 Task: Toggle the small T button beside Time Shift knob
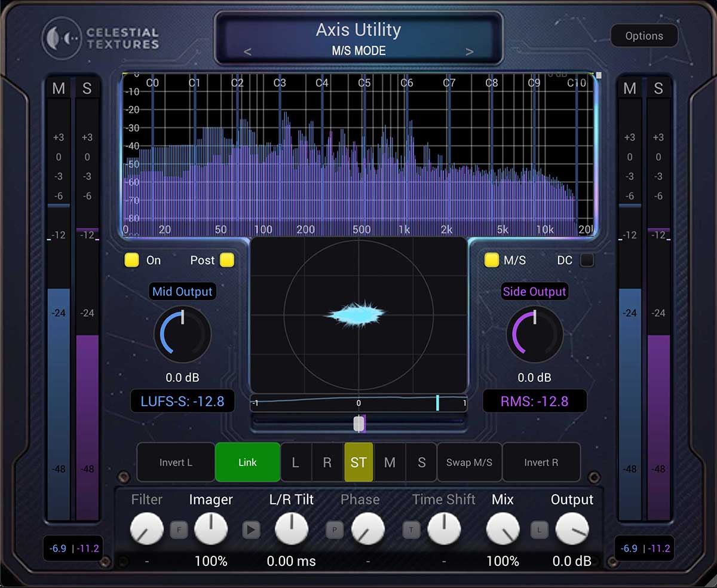pos(411,529)
